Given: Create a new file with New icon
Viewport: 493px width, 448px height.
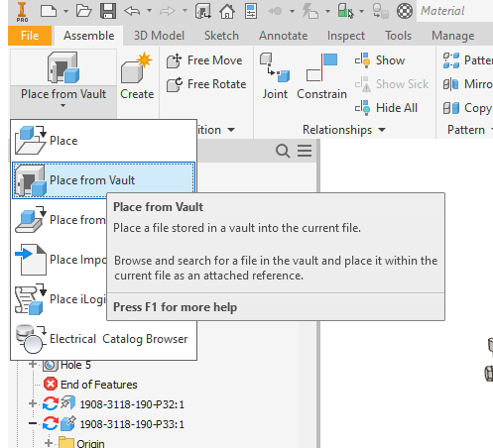Looking at the screenshot, I should [49, 11].
